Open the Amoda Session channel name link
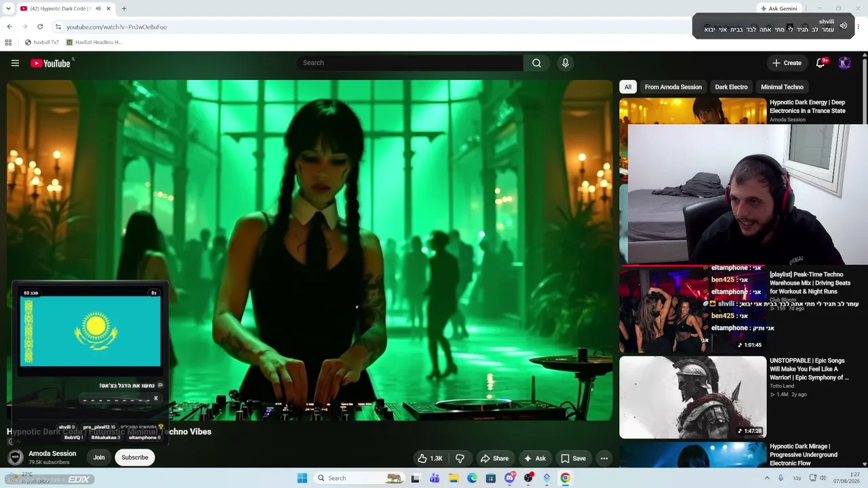The image size is (868, 488). (52, 453)
